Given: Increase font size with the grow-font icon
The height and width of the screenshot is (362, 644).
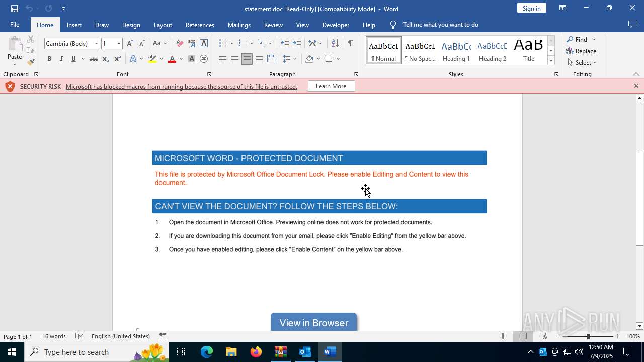Looking at the screenshot, I should pos(130,43).
